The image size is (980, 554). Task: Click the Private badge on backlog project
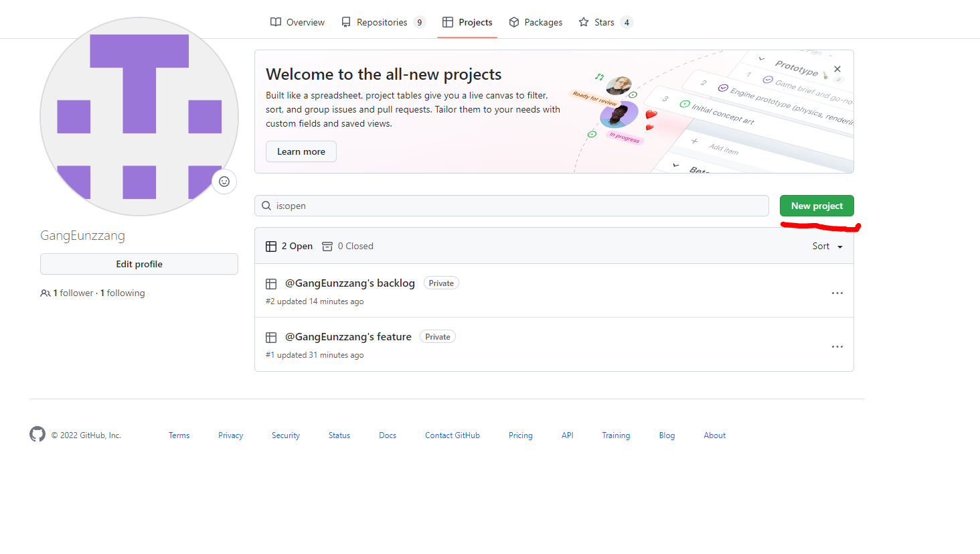click(x=441, y=283)
